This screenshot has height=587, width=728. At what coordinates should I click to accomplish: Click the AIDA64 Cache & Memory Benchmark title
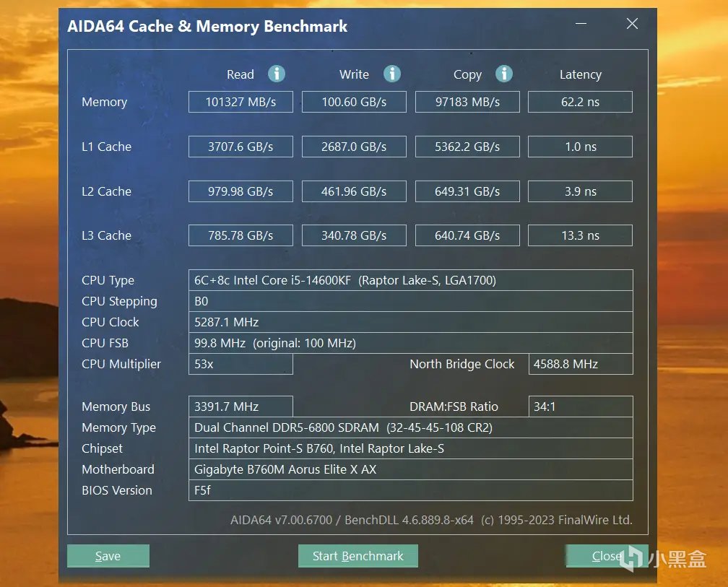[x=207, y=26]
